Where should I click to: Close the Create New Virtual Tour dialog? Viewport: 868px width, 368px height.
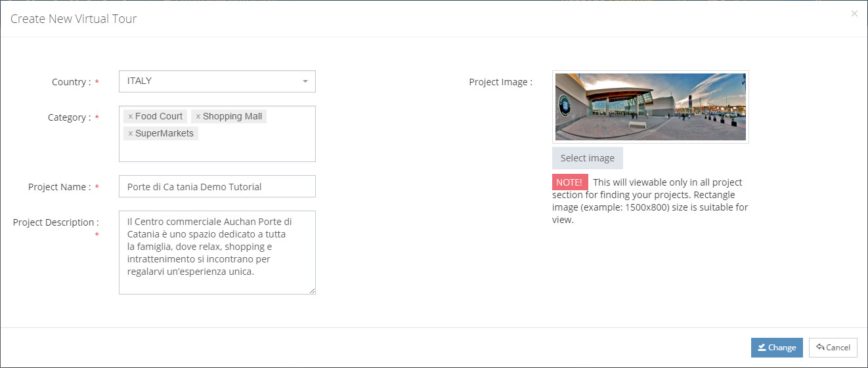coord(854,13)
